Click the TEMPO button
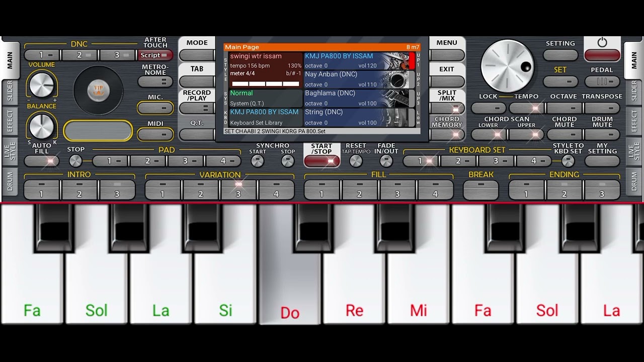The image size is (644, 362). [527, 108]
